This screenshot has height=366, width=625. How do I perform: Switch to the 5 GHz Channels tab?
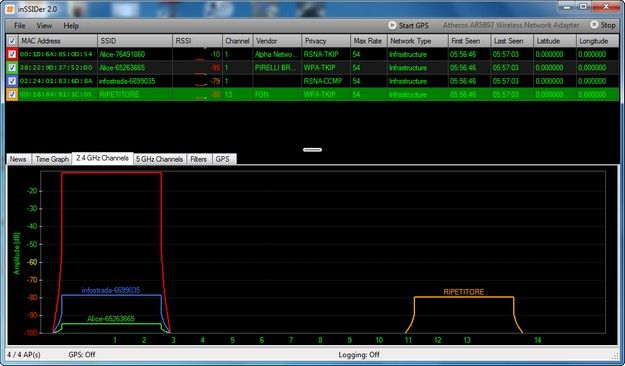tap(159, 159)
